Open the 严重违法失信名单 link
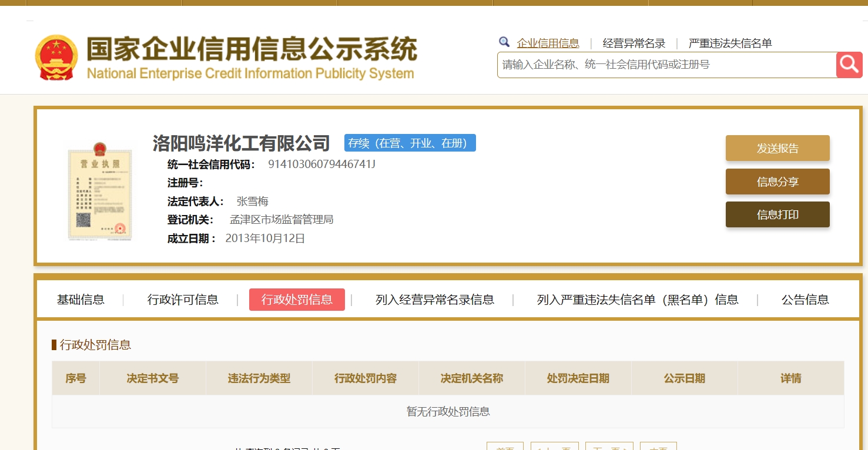Image resolution: width=868 pixels, height=450 pixels. (730, 43)
